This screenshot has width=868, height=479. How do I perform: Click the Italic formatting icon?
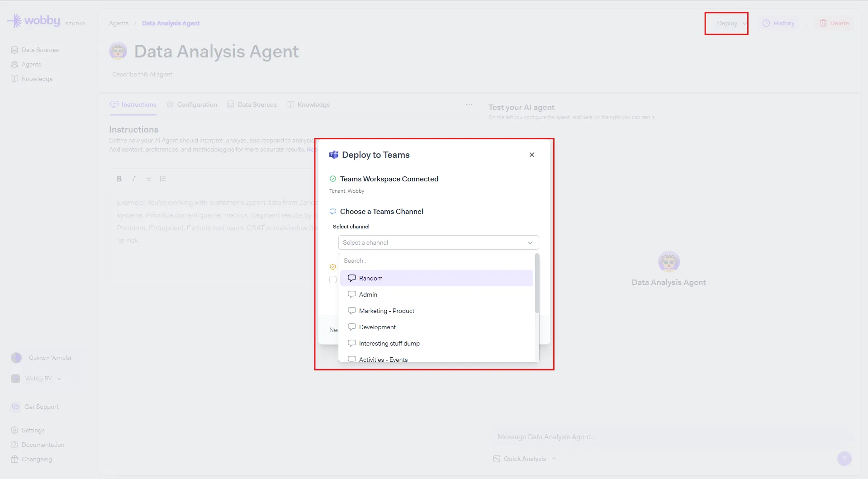coord(134,179)
